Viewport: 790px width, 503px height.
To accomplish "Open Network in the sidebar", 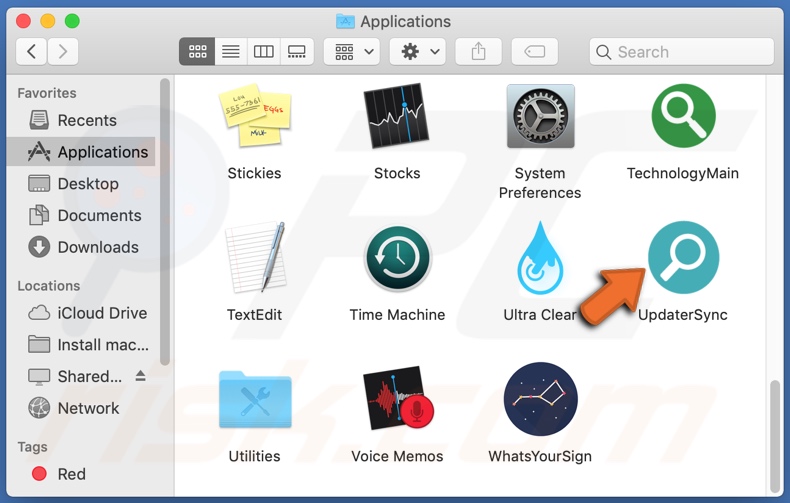I will coord(81,408).
